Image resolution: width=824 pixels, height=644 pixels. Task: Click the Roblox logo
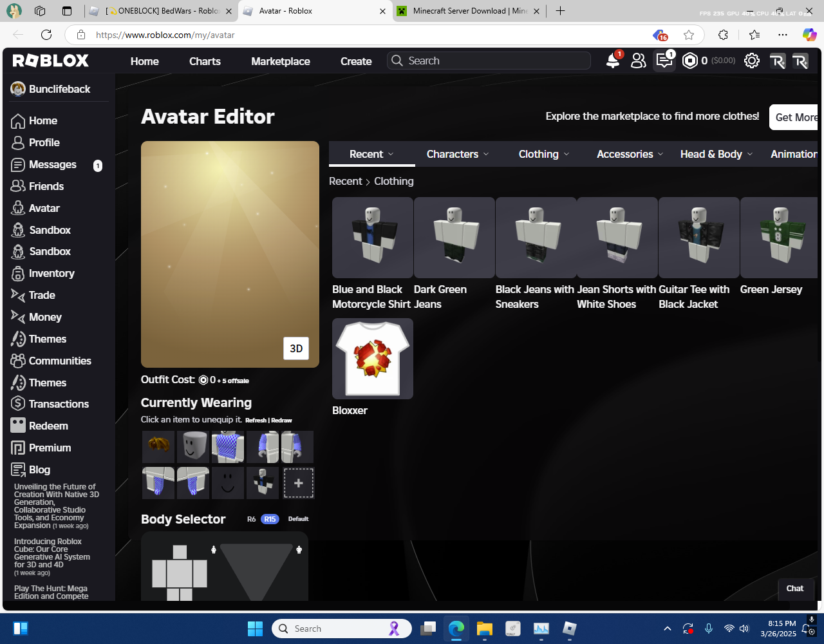(51, 61)
